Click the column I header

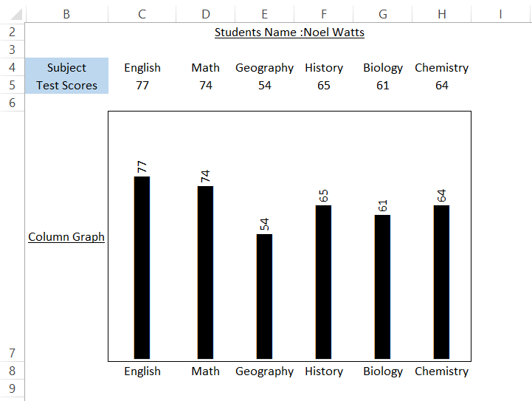pos(500,13)
